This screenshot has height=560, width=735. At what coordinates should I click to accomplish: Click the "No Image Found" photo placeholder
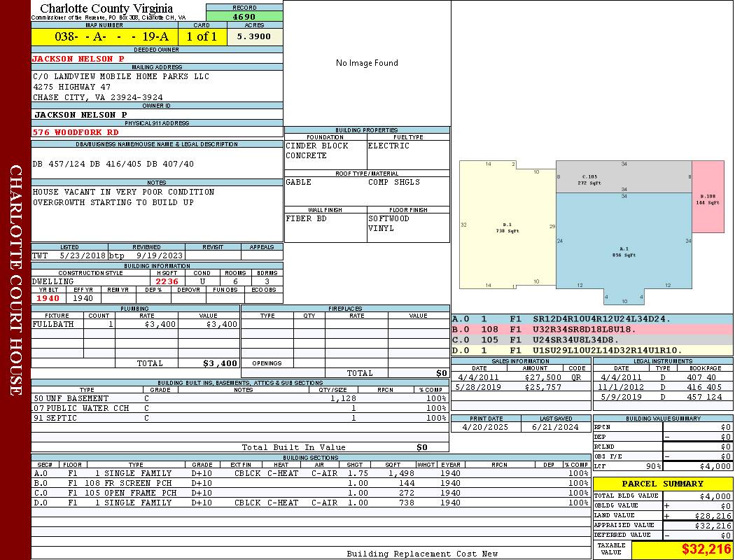(367, 63)
